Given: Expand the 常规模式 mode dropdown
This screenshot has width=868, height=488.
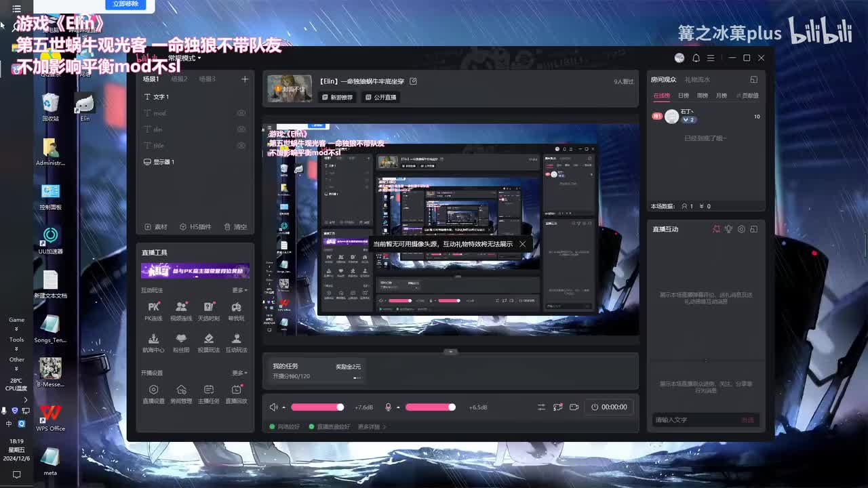Looking at the screenshot, I should pos(184,58).
